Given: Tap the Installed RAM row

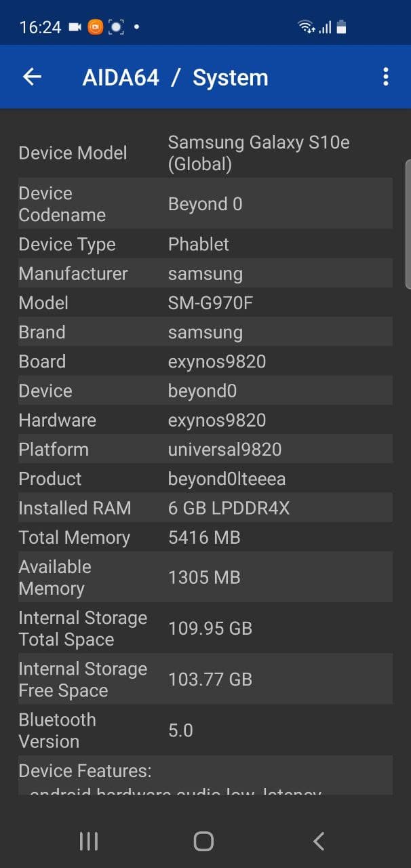Looking at the screenshot, I should pos(205,508).
